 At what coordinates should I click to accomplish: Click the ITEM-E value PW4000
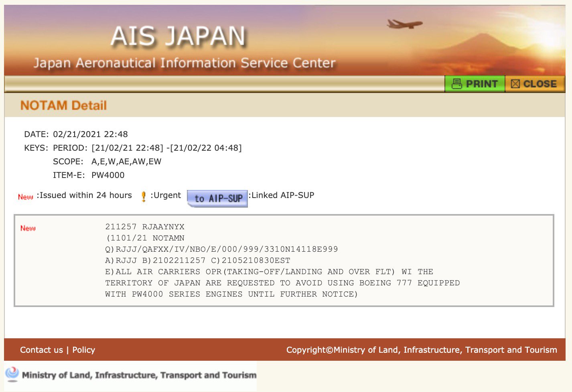(108, 175)
